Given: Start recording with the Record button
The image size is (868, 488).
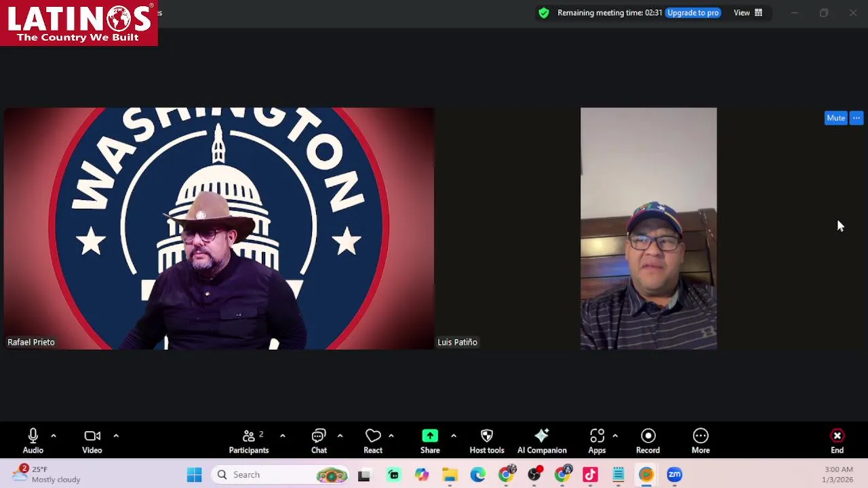Looking at the screenshot, I should [x=648, y=441].
